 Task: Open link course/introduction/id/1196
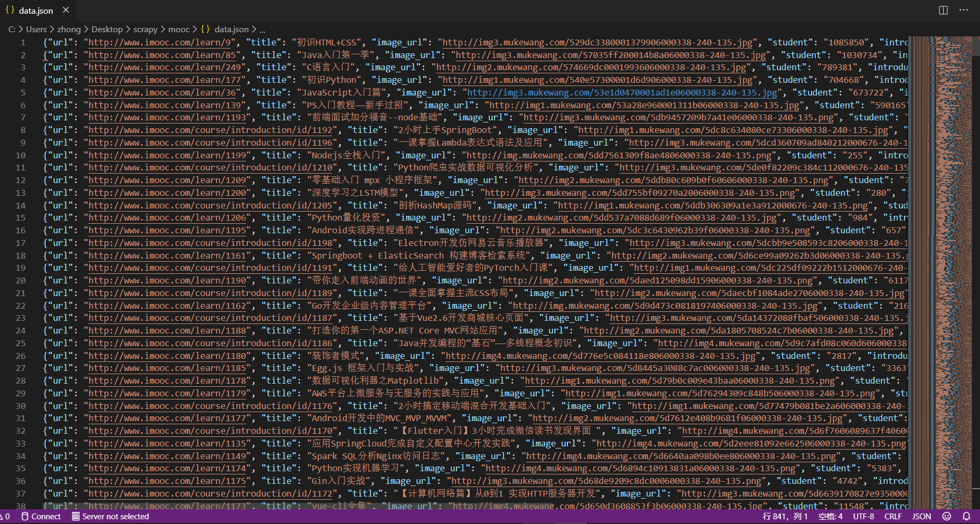(211, 142)
